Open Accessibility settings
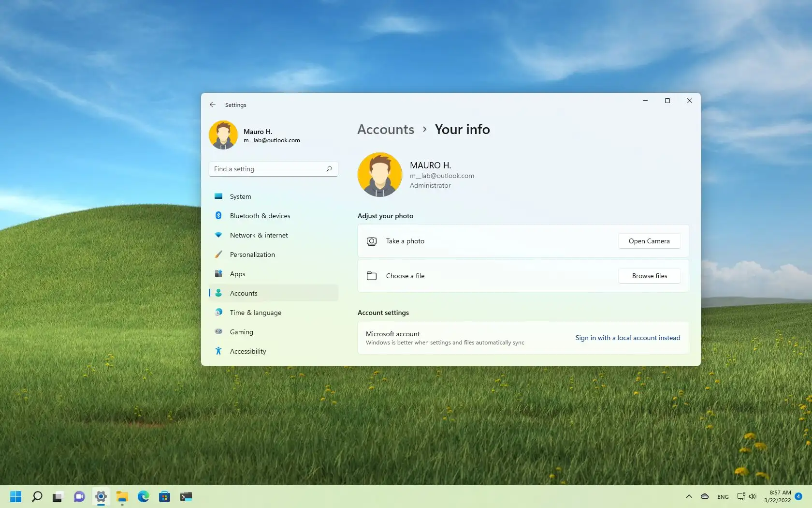 pos(274,351)
